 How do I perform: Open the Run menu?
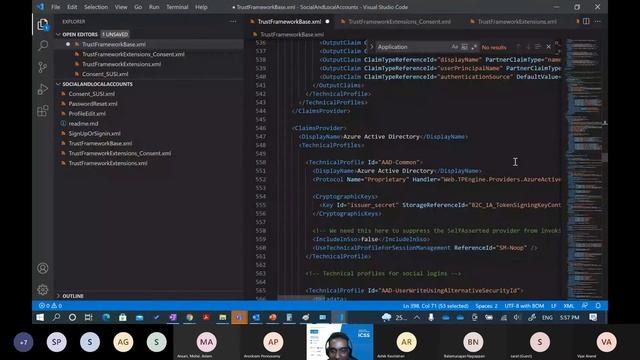[x=154, y=7]
